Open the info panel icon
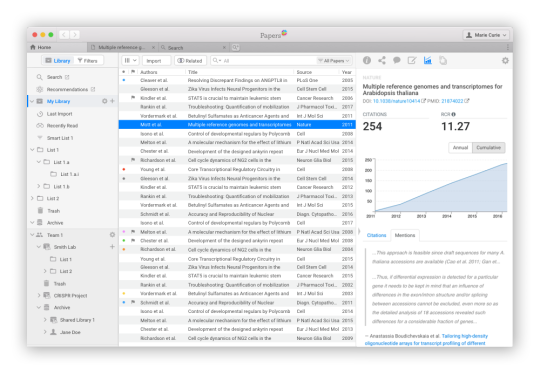Screen dimensions: 540x374 [x=367, y=61]
